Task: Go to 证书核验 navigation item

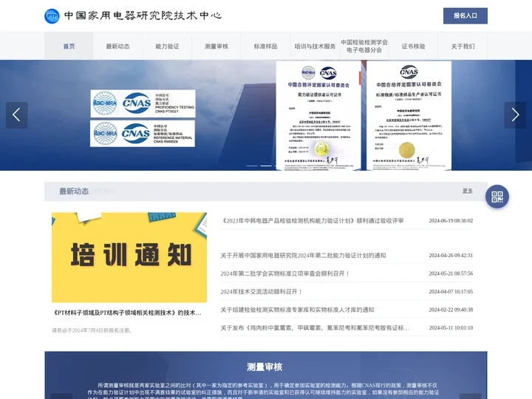Action: pyautogui.click(x=413, y=46)
